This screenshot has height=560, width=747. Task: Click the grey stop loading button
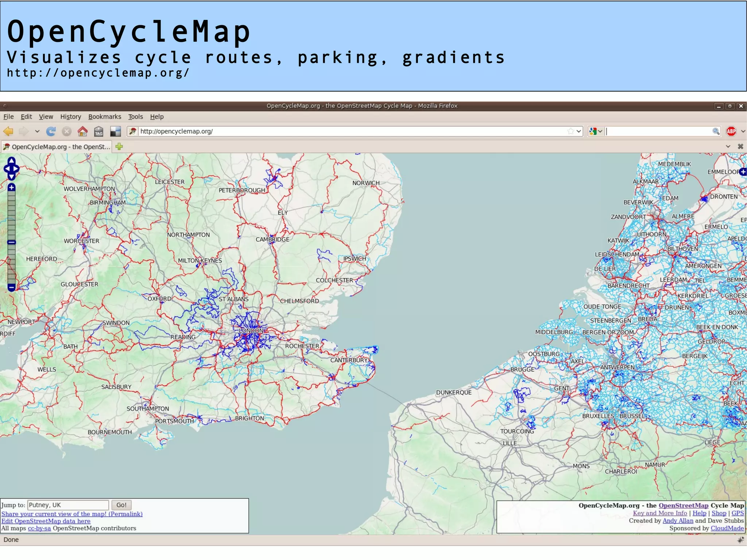[67, 131]
